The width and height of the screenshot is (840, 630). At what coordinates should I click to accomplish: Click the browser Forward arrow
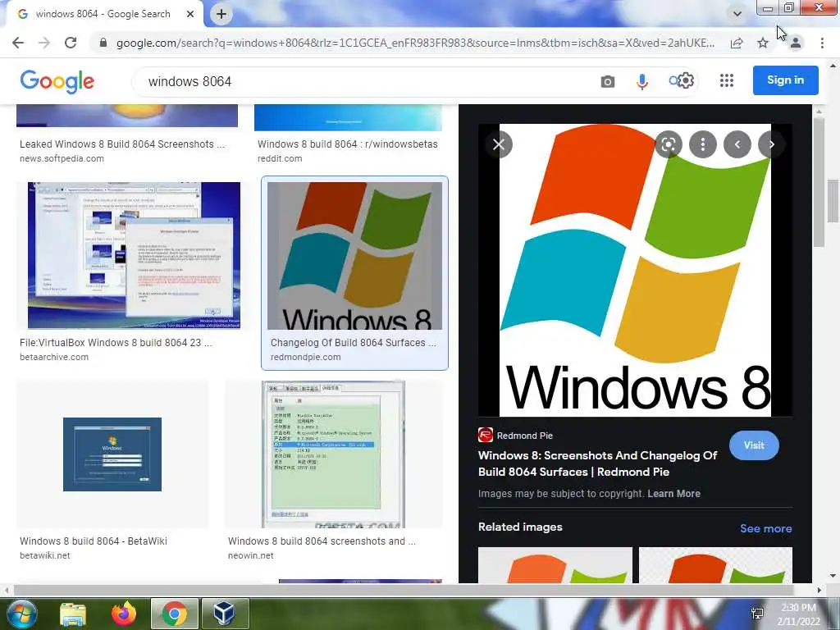[x=44, y=43]
